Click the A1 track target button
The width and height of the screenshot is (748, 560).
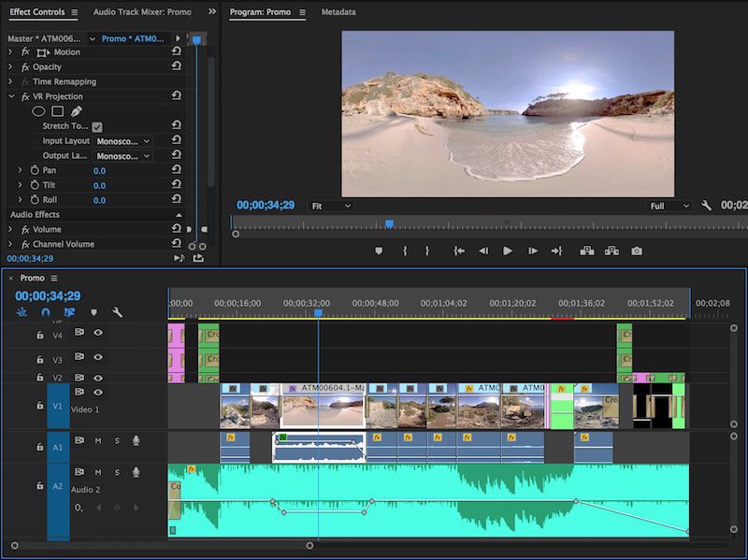[58, 448]
